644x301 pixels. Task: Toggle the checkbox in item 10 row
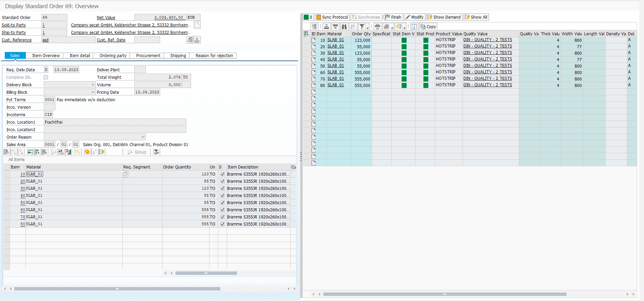(222, 174)
